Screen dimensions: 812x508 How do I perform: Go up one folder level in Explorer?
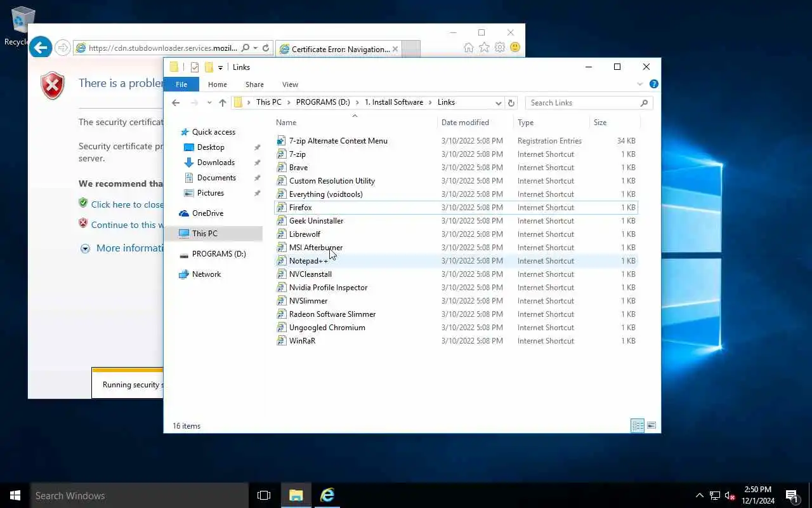click(x=222, y=103)
